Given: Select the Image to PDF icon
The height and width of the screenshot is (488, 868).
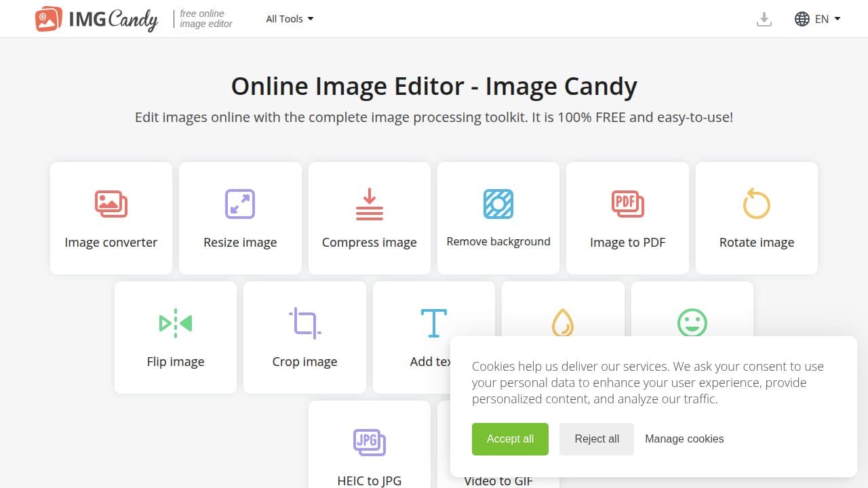Looking at the screenshot, I should [627, 203].
